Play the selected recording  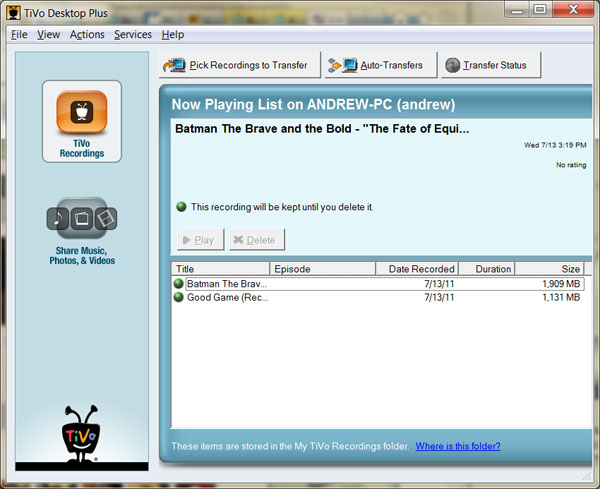[201, 240]
